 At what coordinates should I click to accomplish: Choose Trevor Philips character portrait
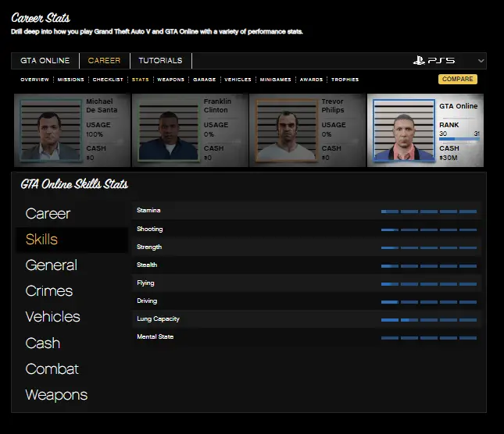click(x=284, y=130)
